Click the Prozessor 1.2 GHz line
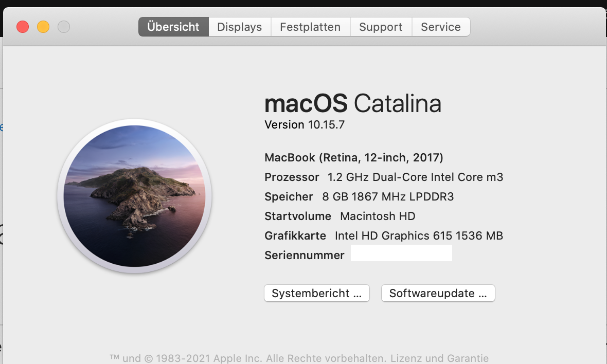Screen dimensions: 607x364 coord(384,177)
